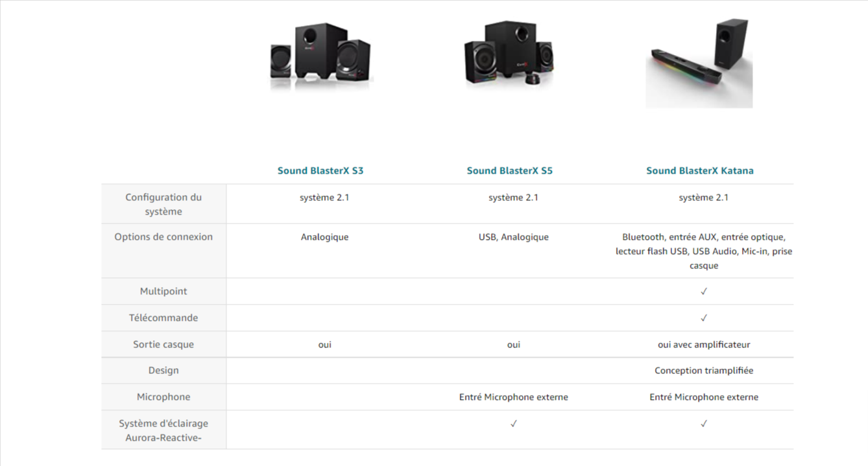
Task: Select the 'Design' row label
Action: (163, 371)
